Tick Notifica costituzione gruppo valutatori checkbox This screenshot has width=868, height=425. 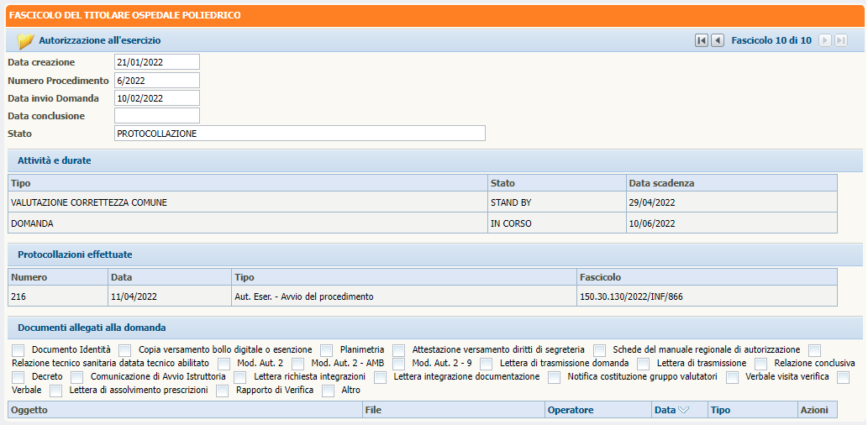tap(554, 377)
